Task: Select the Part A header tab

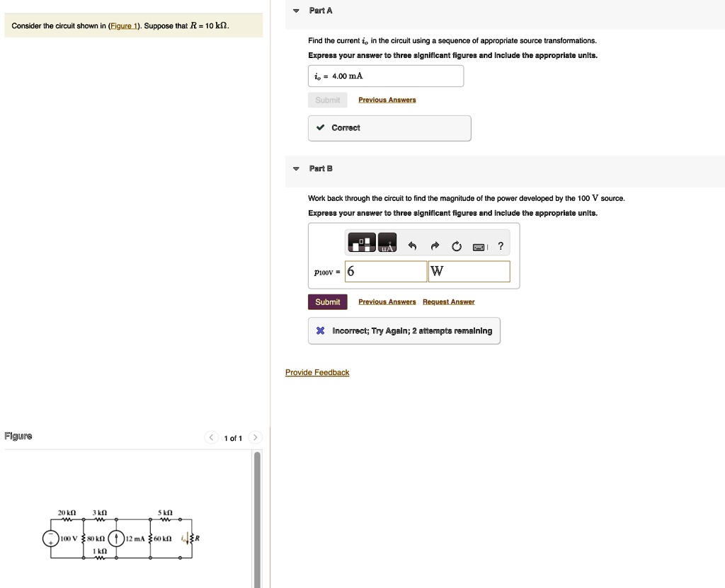Action: [x=321, y=10]
